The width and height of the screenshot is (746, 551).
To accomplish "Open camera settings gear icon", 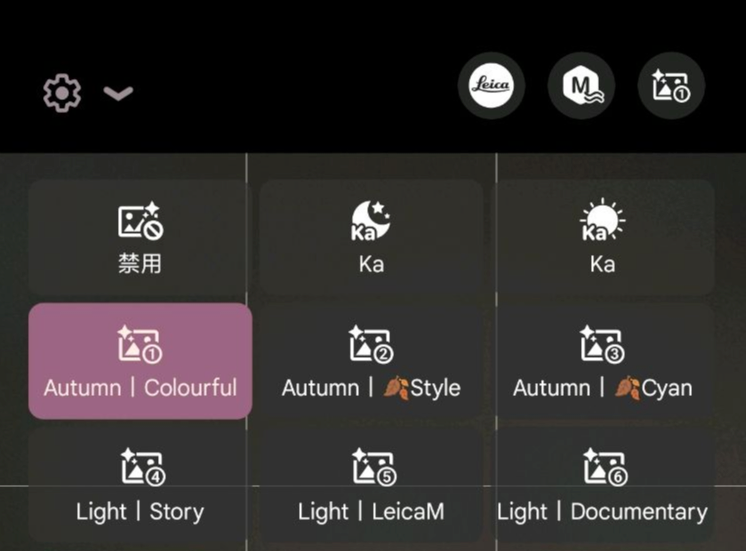I will tap(62, 93).
